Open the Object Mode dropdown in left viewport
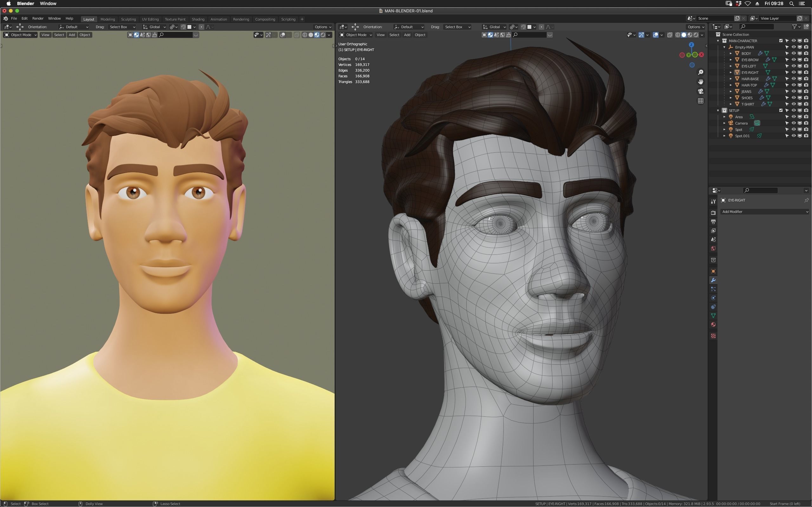Viewport: 812px width, 507px height. coord(21,35)
